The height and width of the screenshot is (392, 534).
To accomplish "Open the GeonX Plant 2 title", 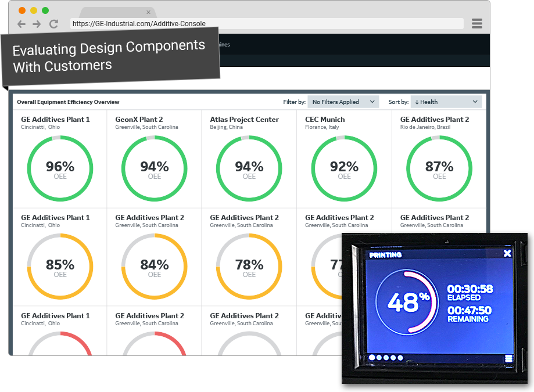I will click(x=139, y=120).
